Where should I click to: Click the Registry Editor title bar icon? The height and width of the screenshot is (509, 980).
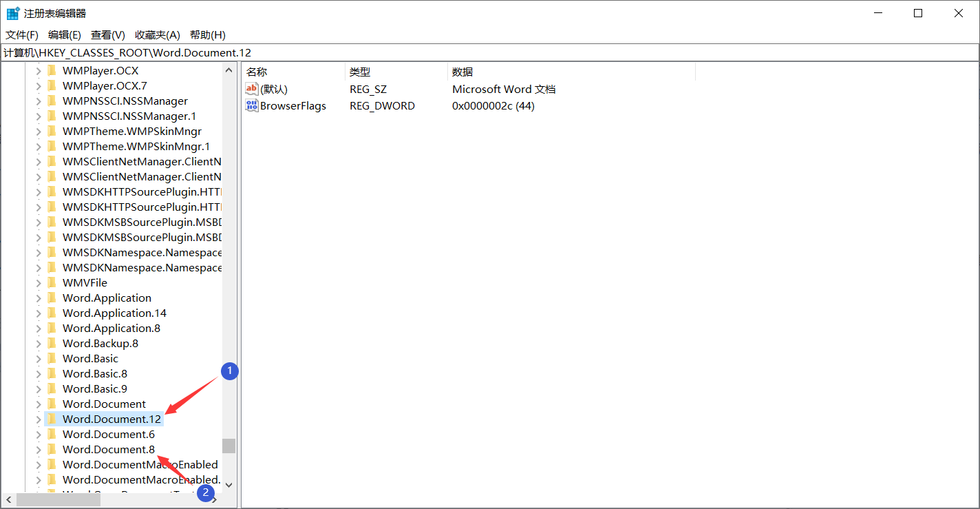click(x=12, y=13)
